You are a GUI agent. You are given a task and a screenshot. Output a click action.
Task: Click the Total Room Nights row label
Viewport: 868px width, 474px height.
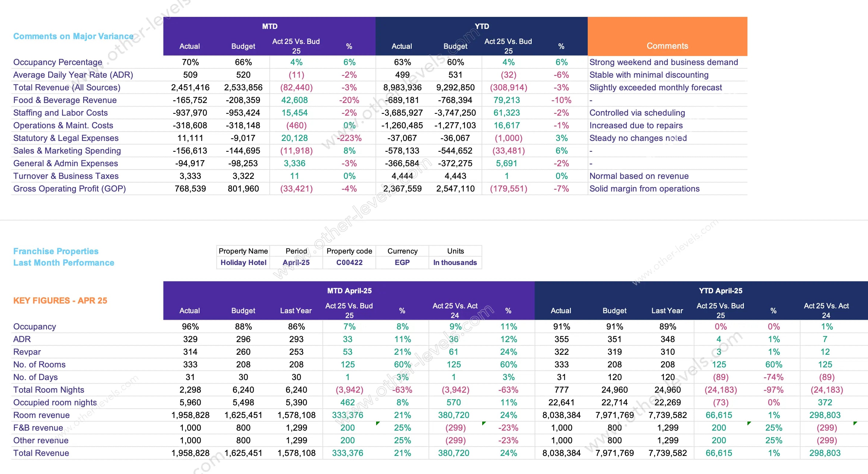coord(49,390)
